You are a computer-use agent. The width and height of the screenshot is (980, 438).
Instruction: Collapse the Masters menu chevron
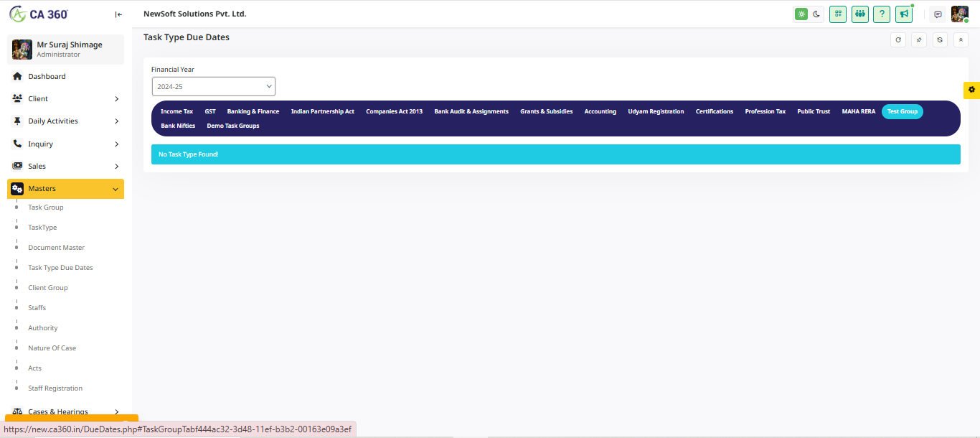[x=116, y=189]
